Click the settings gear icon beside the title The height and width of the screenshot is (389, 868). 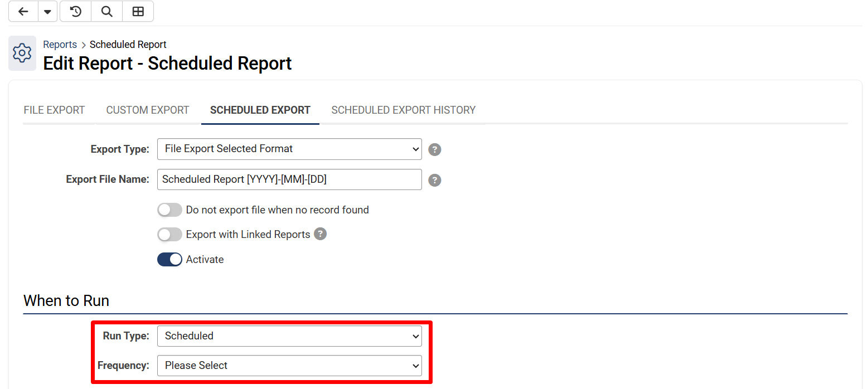(22, 54)
